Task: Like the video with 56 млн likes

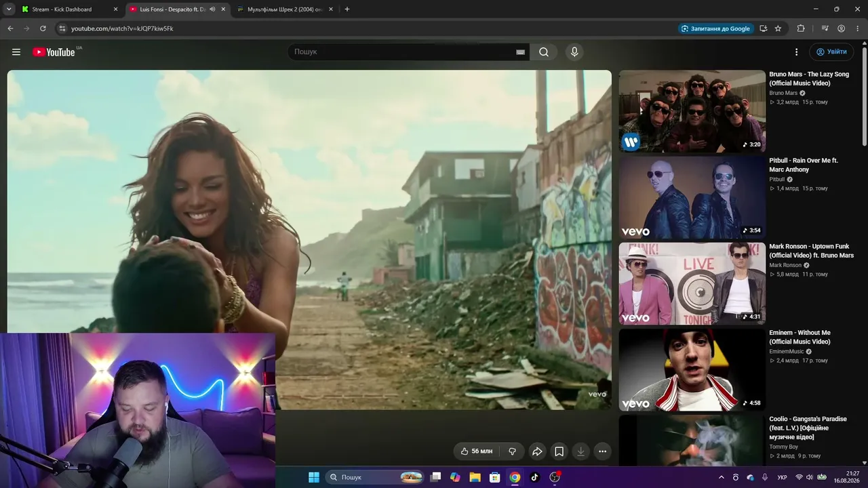Action: tap(476, 451)
